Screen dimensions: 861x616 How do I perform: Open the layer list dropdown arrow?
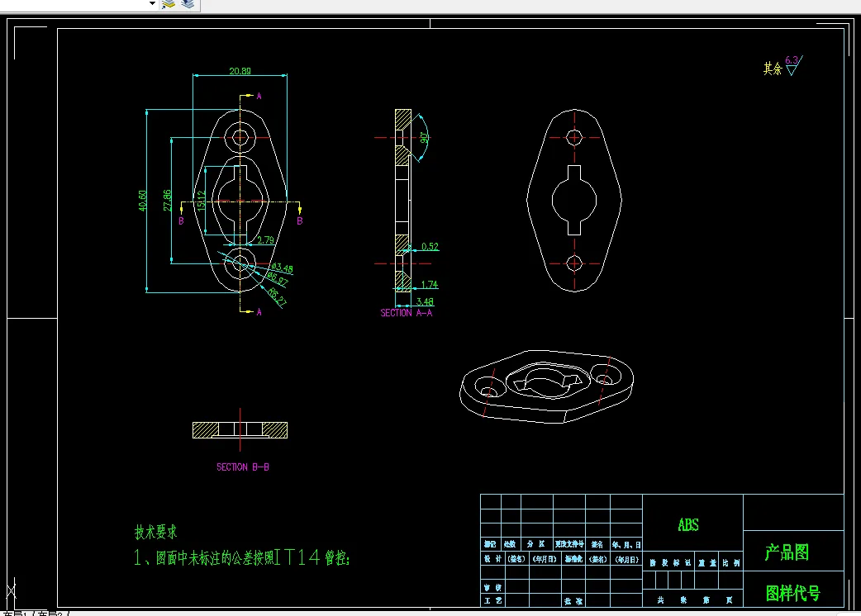click(x=152, y=3)
